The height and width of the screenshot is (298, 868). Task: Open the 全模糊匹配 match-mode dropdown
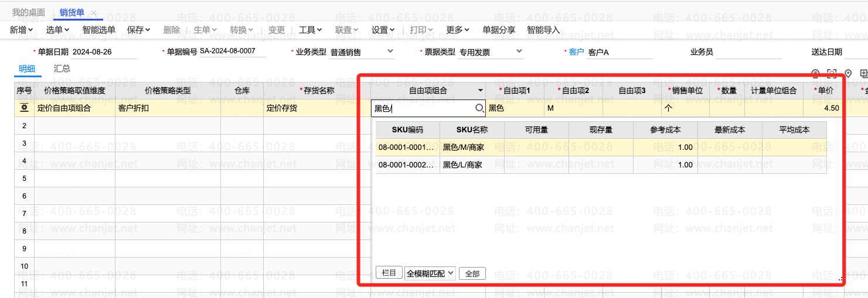[430, 273]
